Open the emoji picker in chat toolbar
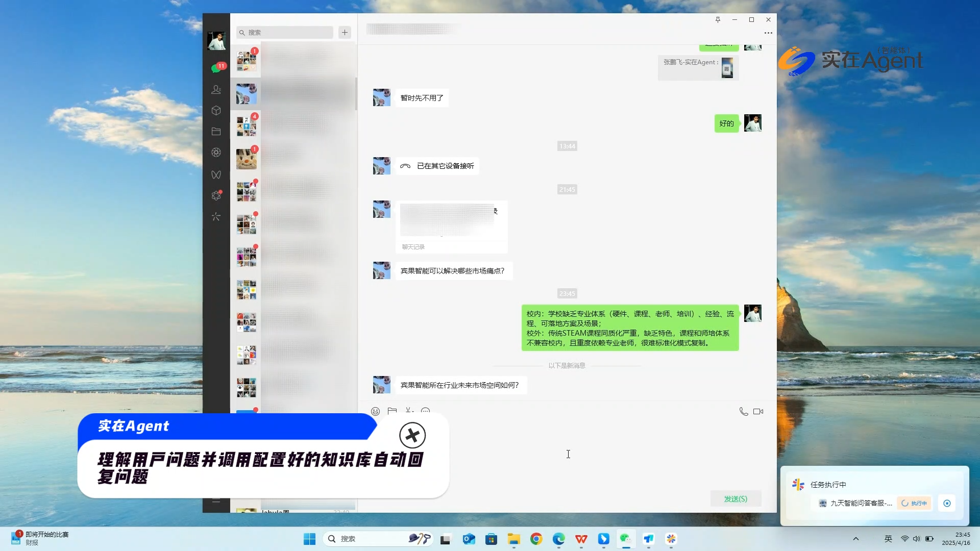Screen dimensions: 980x551 pos(375,411)
